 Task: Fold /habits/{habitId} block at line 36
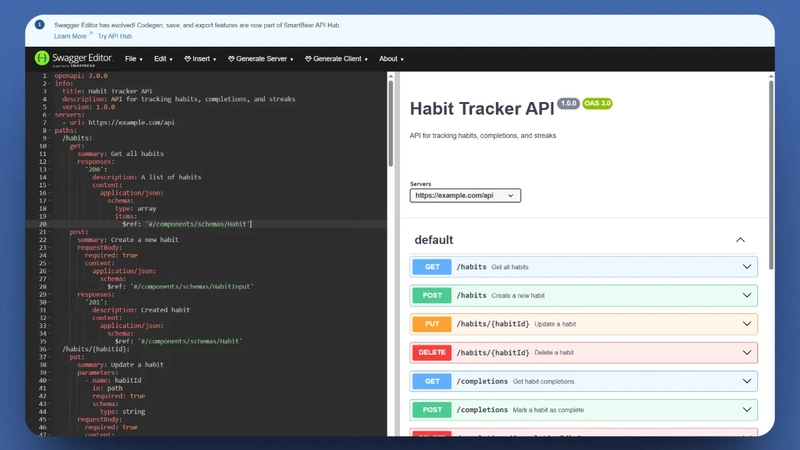pyautogui.click(x=50, y=349)
